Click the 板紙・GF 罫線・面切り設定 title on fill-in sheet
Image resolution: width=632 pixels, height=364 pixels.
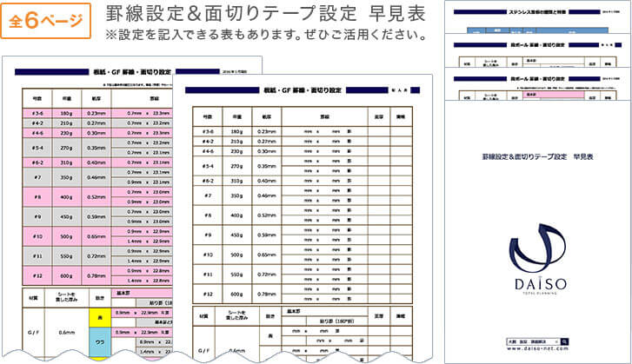[303, 90]
